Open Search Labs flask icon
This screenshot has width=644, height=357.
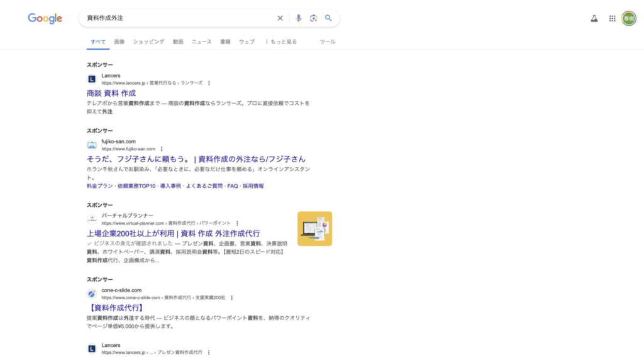594,19
